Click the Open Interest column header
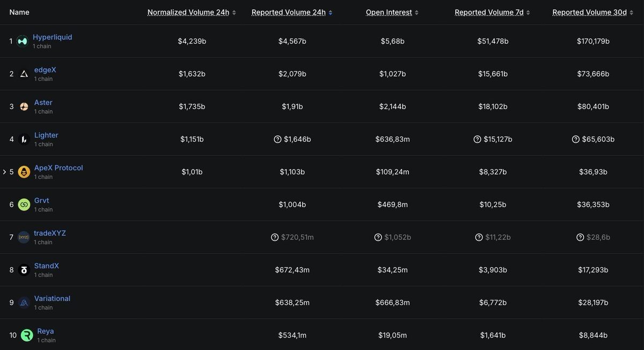Screen dimensions: 644x350 coord(389,12)
